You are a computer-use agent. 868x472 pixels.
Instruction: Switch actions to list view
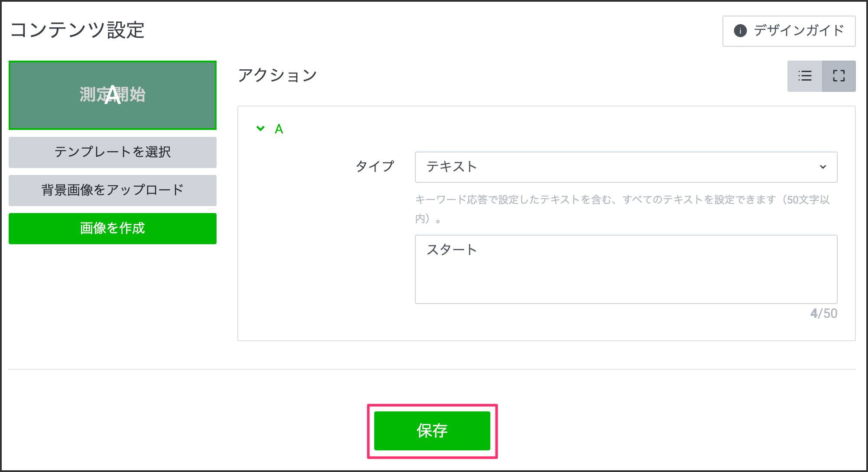click(x=805, y=76)
